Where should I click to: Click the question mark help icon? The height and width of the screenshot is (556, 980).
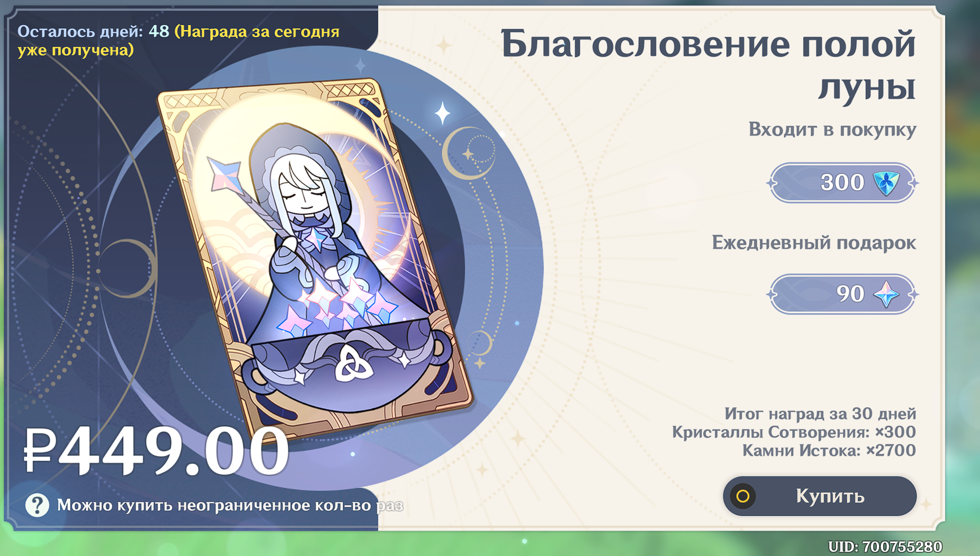tap(37, 505)
